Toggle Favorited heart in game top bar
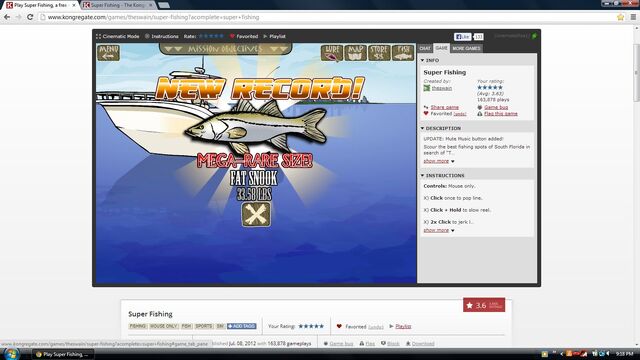640x360 pixels. (x=244, y=36)
